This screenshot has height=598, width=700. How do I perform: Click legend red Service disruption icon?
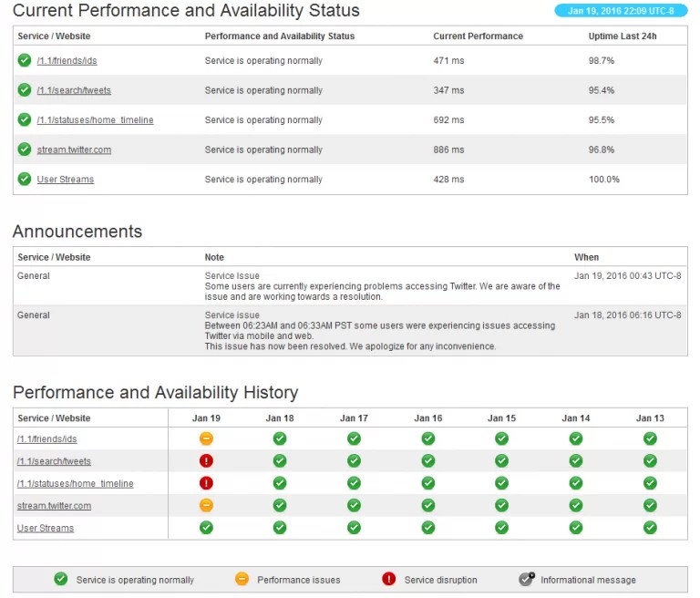[389, 579]
